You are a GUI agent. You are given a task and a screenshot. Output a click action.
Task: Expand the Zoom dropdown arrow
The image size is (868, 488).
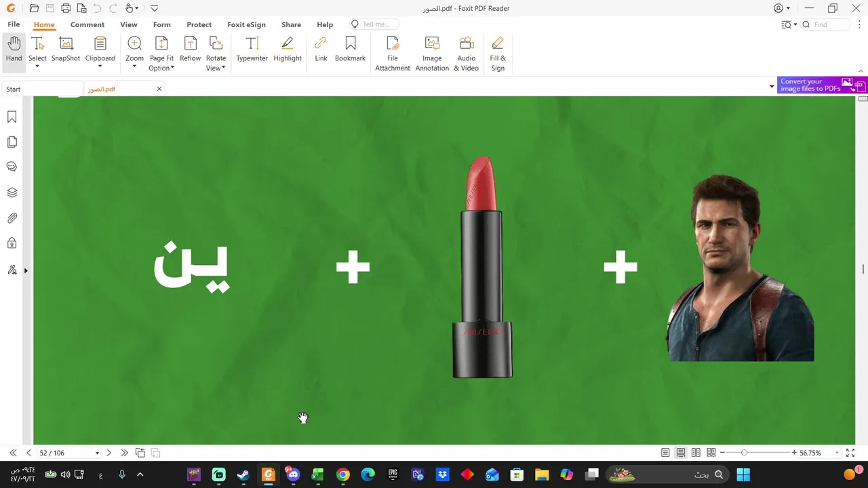coord(134,67)
